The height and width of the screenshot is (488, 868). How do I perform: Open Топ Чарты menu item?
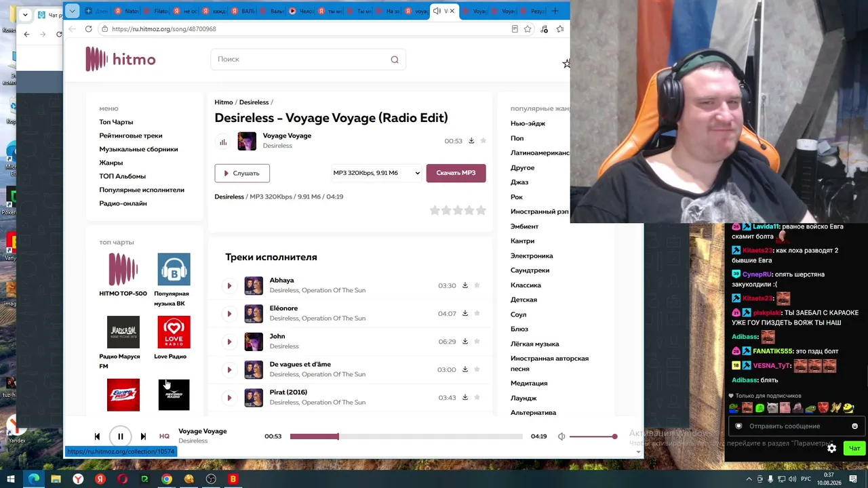pyautogui.click(x=116, y=122)
